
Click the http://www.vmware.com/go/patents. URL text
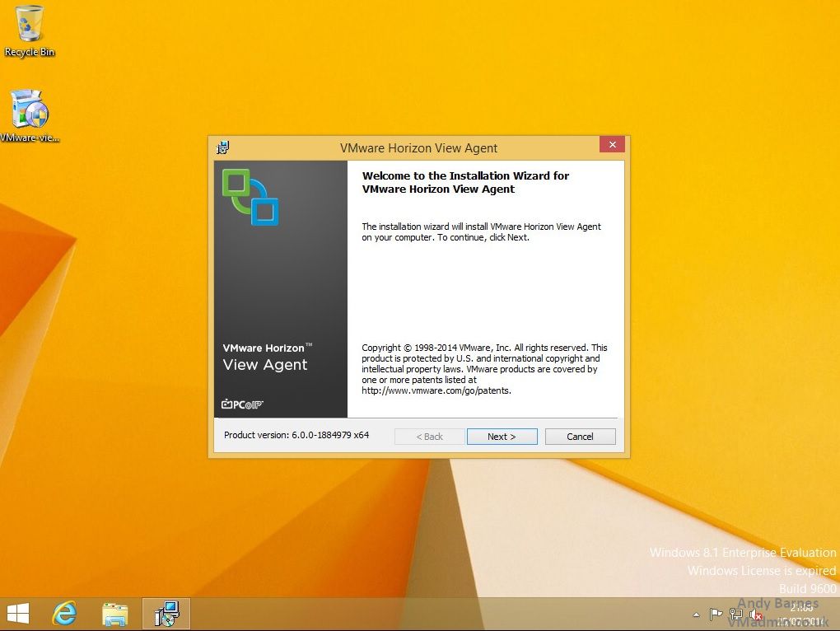click(436, 391)
